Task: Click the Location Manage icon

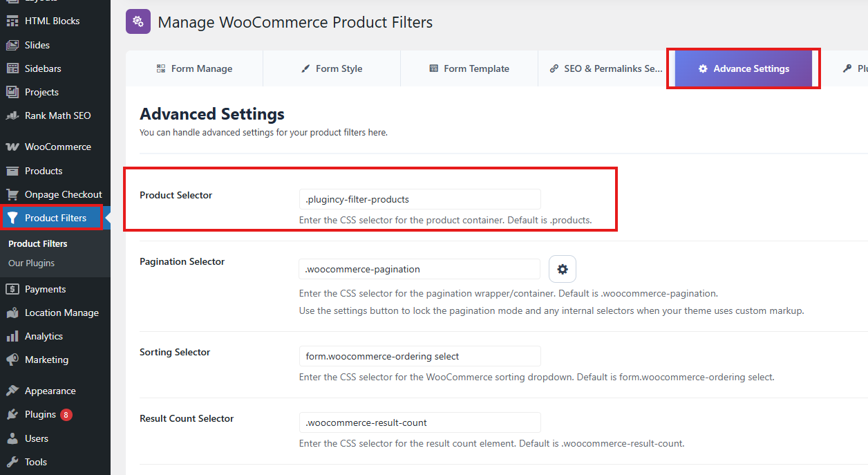Action: click(12, 313)
